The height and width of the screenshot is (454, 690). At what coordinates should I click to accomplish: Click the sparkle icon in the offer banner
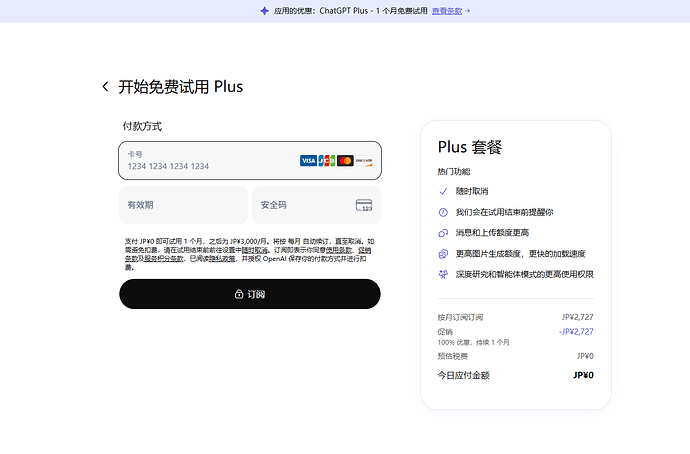[x=264, y=11]
